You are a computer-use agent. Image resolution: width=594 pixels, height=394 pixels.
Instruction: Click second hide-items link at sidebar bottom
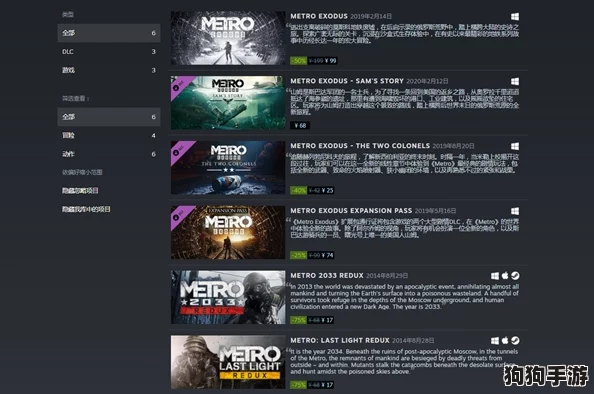[x=86, y=209]
